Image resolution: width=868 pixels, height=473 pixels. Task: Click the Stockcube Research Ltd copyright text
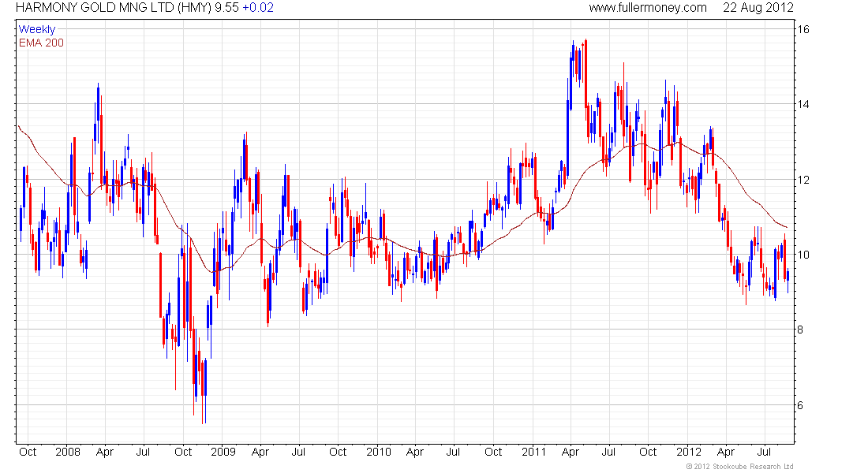(x=739, y=467)
